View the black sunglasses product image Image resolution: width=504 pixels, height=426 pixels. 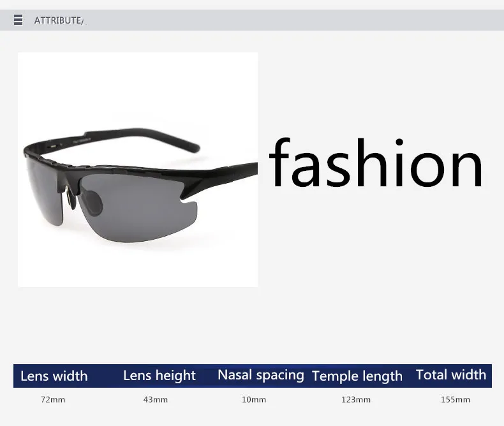138,170
